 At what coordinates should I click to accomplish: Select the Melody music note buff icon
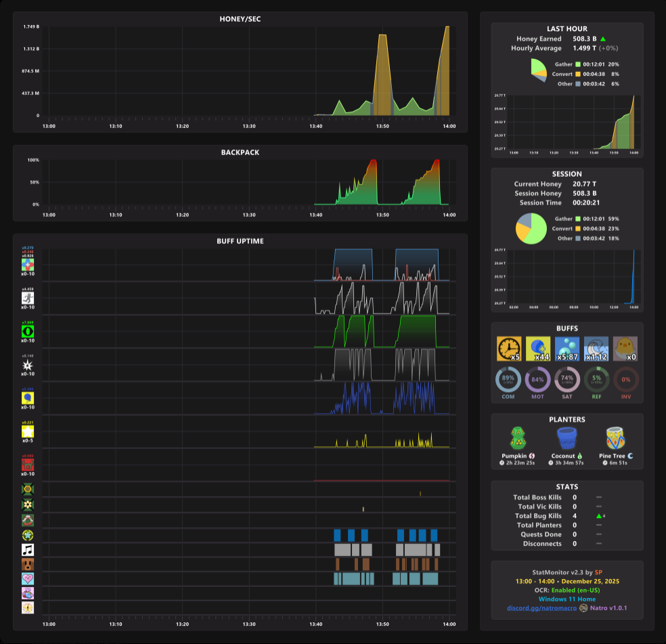tap(28, 550)
